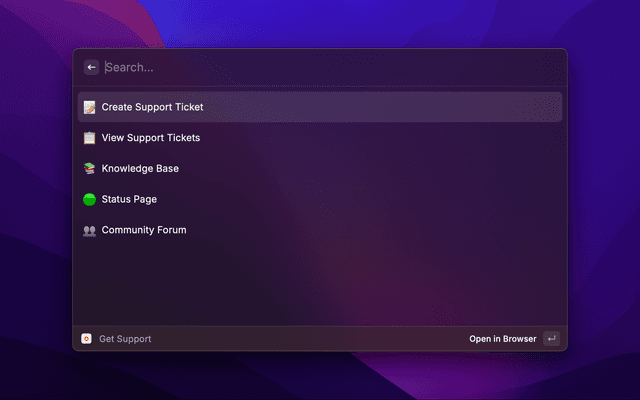Choose the Status Page list item
The height and width of the screenshot is (400, 640).
point(129,200)
